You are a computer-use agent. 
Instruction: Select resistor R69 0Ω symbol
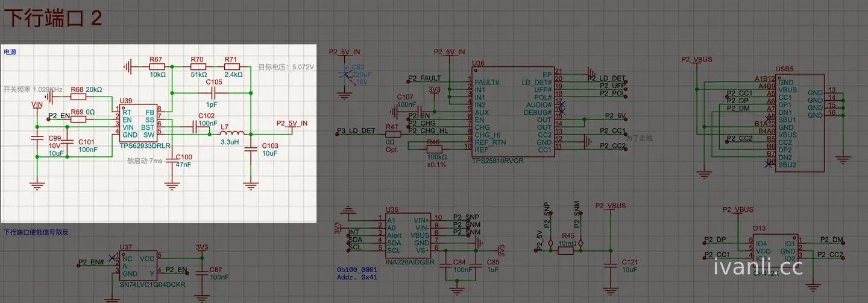(78, 119)
